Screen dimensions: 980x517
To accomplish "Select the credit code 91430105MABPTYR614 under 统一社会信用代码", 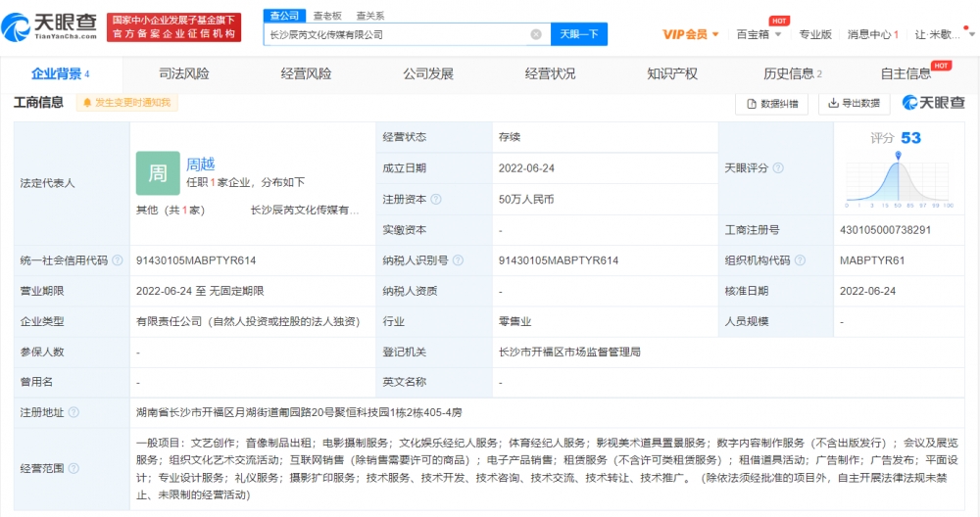I will [196, 260].
